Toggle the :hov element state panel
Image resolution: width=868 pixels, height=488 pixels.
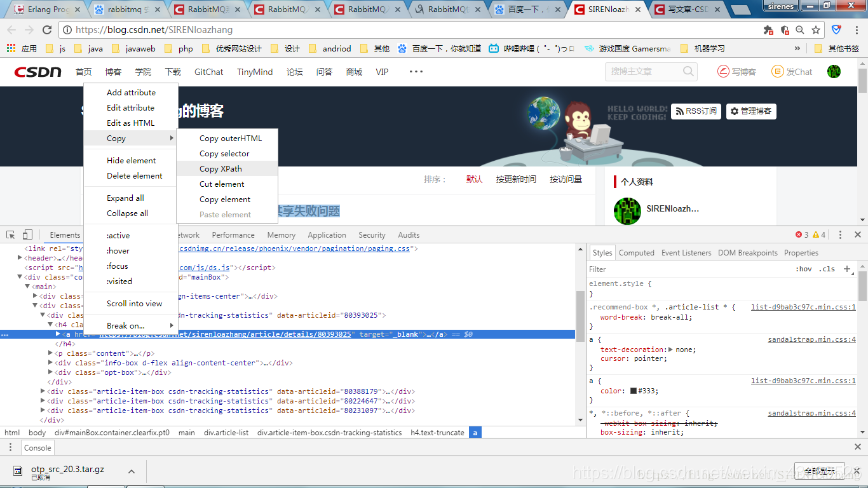click(804, 269)
